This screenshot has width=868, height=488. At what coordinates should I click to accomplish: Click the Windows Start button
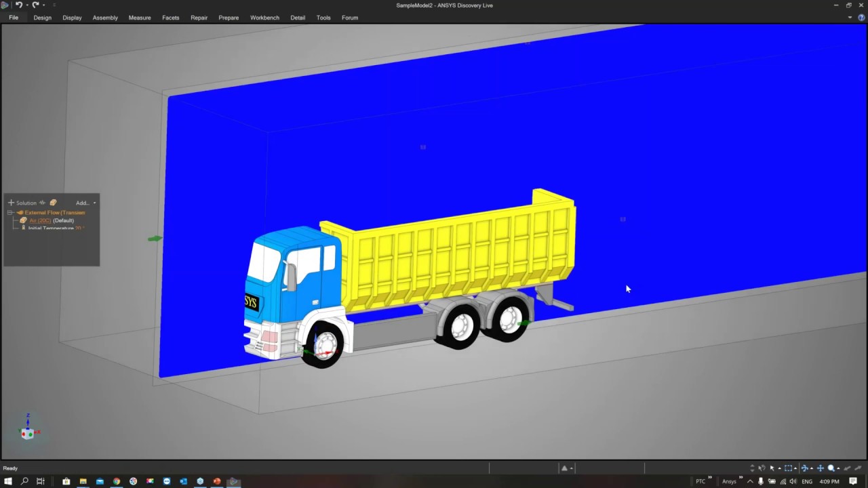pos(8,481)
